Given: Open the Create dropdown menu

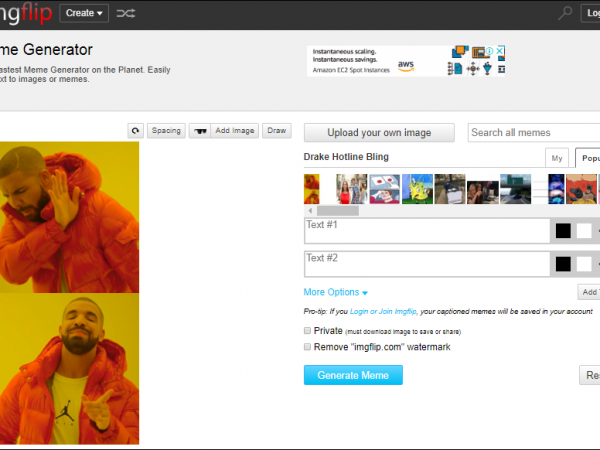Looking at the screenshot, I should click(x=84, y=13).
